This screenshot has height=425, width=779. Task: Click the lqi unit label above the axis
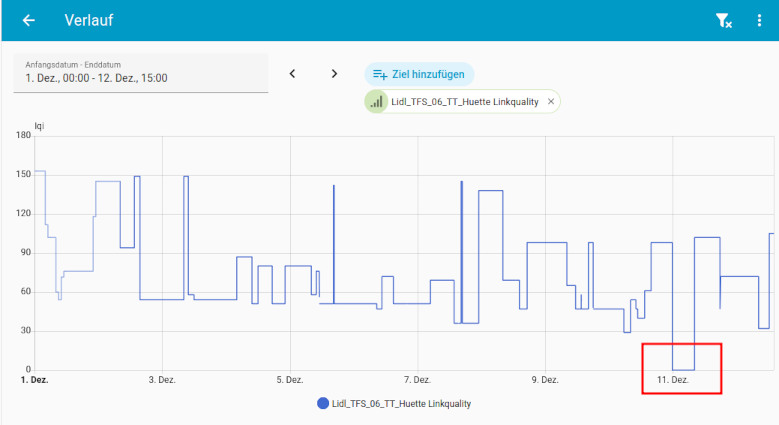tap(39, 125)
